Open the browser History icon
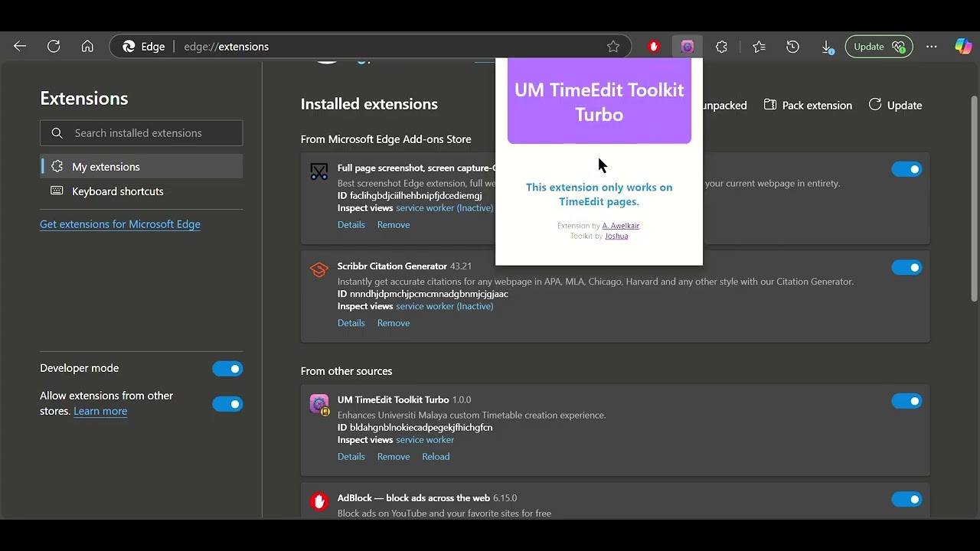Screen dimensions: 980x551 (792, 47)
